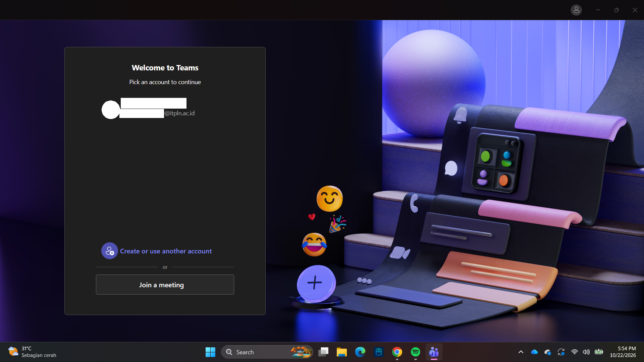Image resolution: width=644 pixels, height=362 pixels.
Task: Open the sync refresh tray icon
Action: pos(561,352)
